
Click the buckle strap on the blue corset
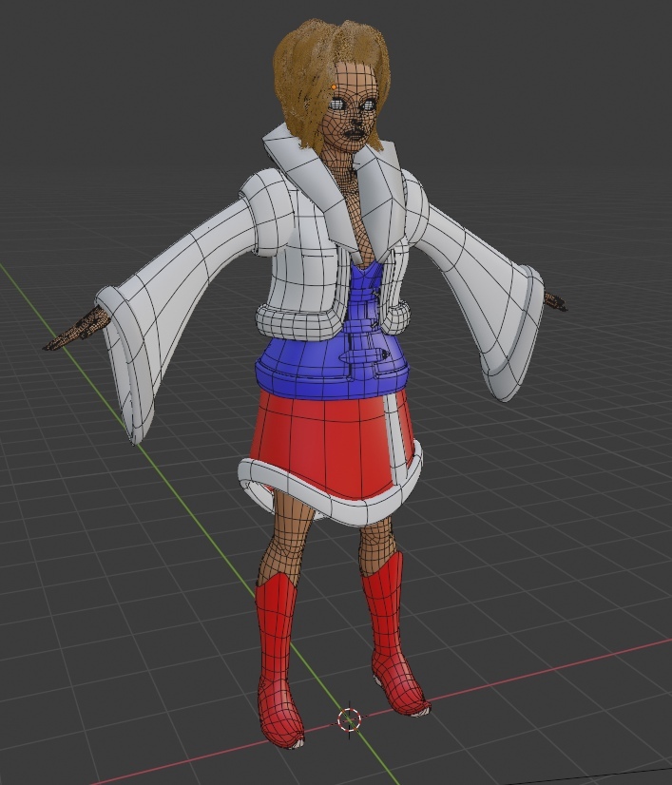366,356
